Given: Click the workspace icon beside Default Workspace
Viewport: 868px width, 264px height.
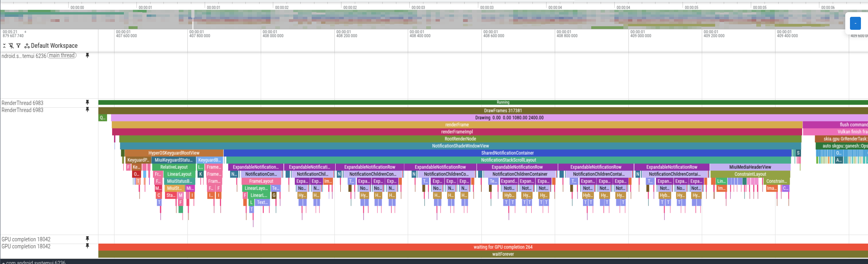Looking at the screenshot, I should 27,46.
